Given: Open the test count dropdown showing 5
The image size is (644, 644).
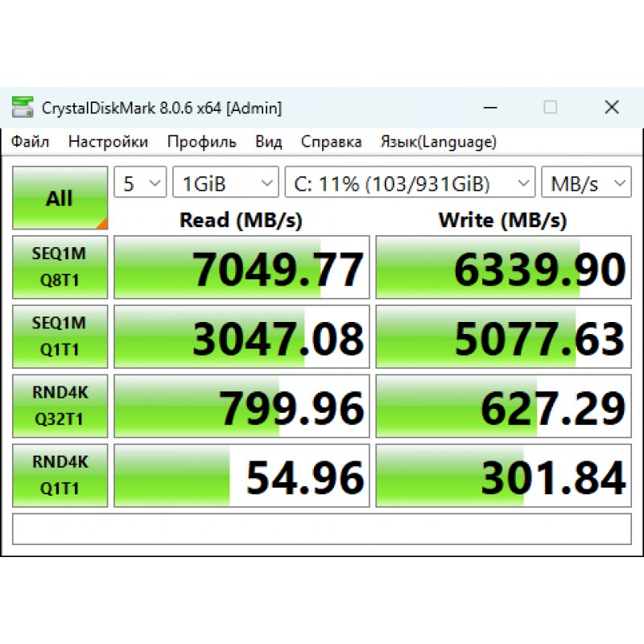Looking at the screenshot, I should 140,184.
